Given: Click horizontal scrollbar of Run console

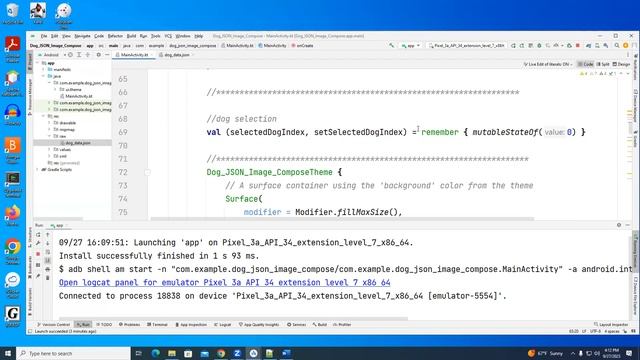Looking at the screenshot, I should [x=233, y=318].
